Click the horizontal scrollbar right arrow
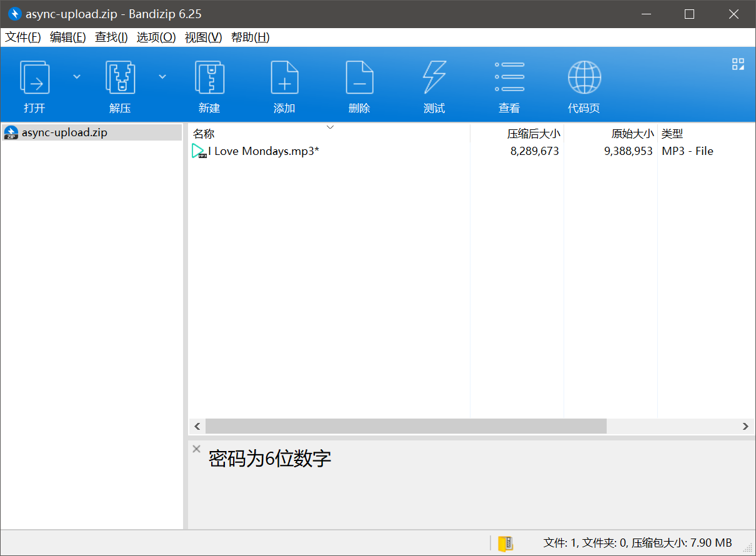The height and width of the screenshot is (556, 756). point(745,426)
